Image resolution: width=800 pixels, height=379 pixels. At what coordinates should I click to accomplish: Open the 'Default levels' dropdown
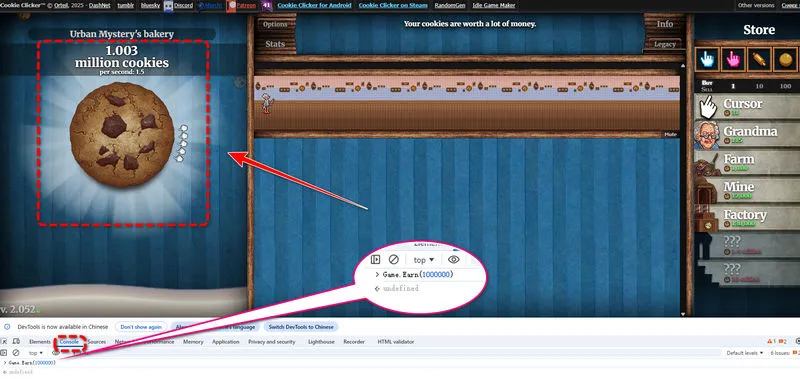pyautogui.click(x=745, y=352)
